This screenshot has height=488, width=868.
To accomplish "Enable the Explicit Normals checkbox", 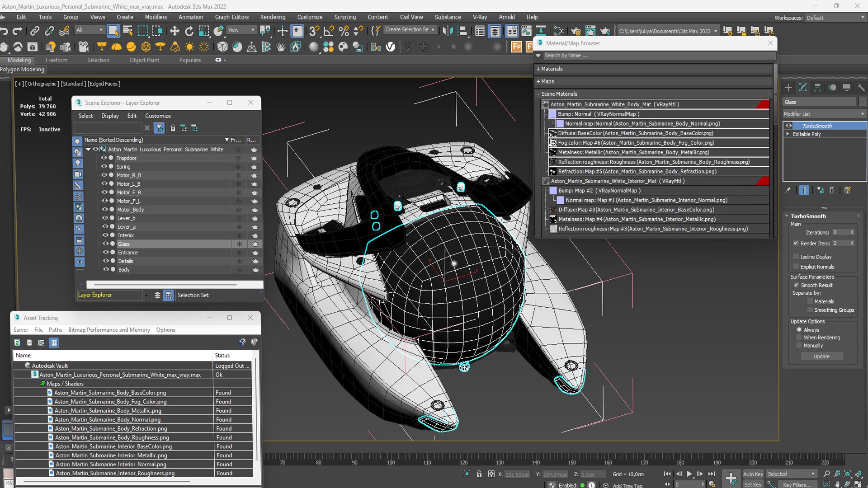I will [x=796, y=267].
